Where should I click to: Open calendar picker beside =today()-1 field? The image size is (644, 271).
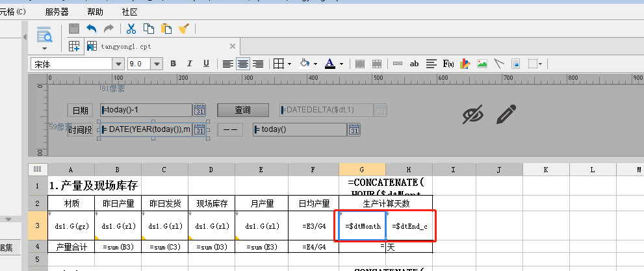tap(200, 110)
